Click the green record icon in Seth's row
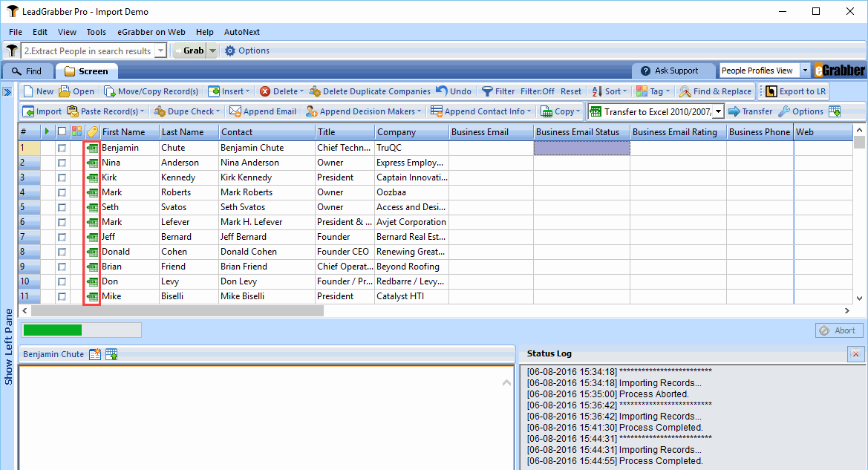 (92, 208)
